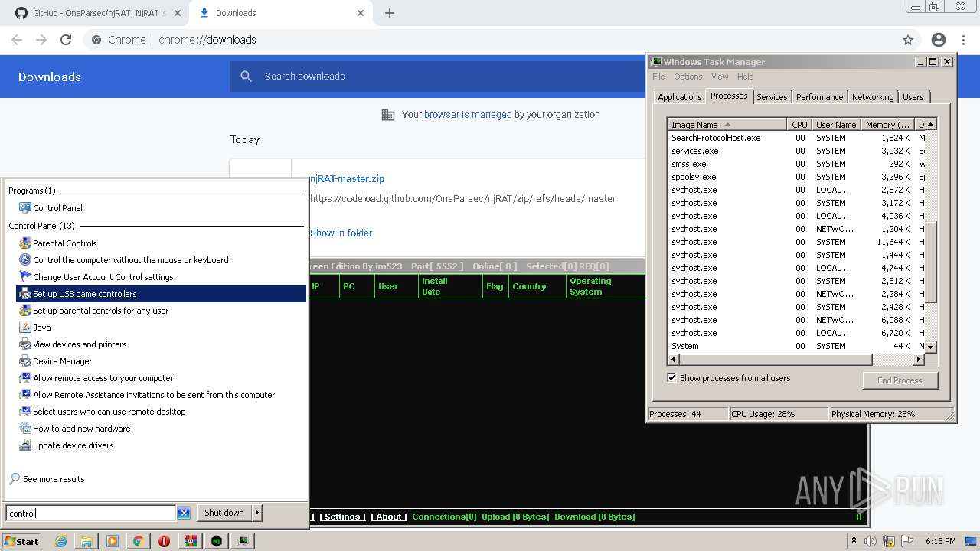The height and width of the screenshot is (551, 980).
Task: Open Internet Explorer from the taskbar
Action: (60, 541)
